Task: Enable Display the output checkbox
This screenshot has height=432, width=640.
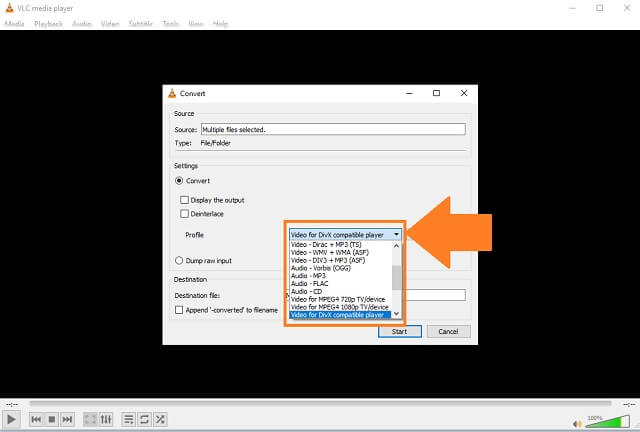Action: (x=184, y=200)
